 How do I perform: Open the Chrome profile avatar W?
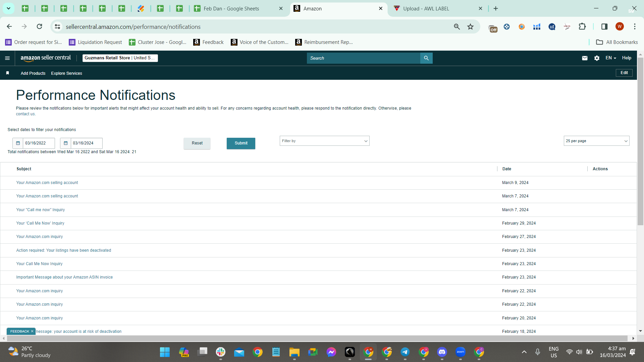coord(620,26)
